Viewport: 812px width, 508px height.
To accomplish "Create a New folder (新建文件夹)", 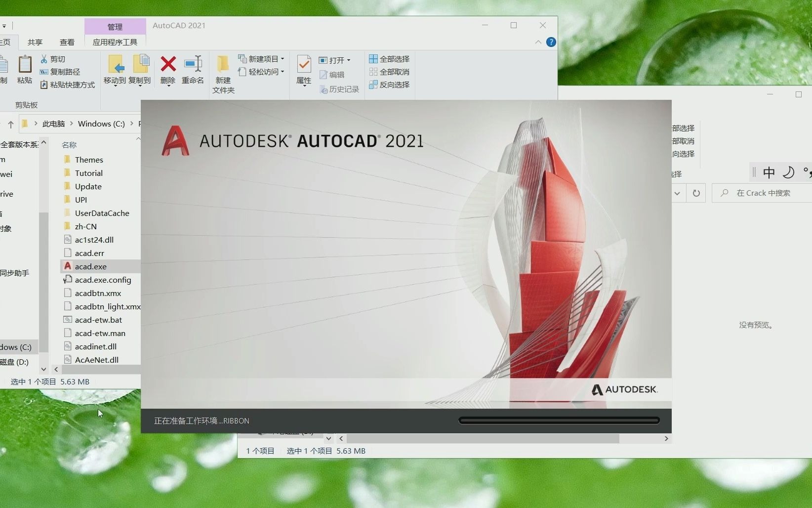I will (x=223, y=74).
